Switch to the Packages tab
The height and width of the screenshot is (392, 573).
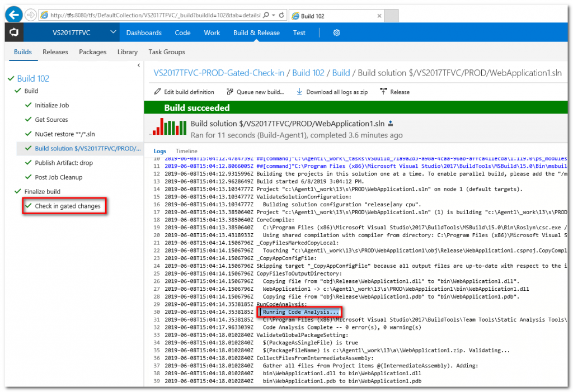coord(92,52)
